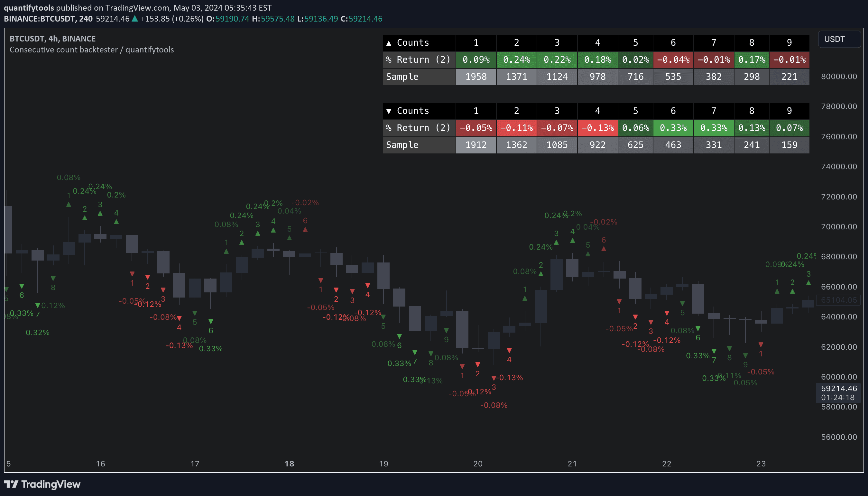Click the 159 sample cell in down counts
This screenshot has width=868, height=496.
(789, 145)
